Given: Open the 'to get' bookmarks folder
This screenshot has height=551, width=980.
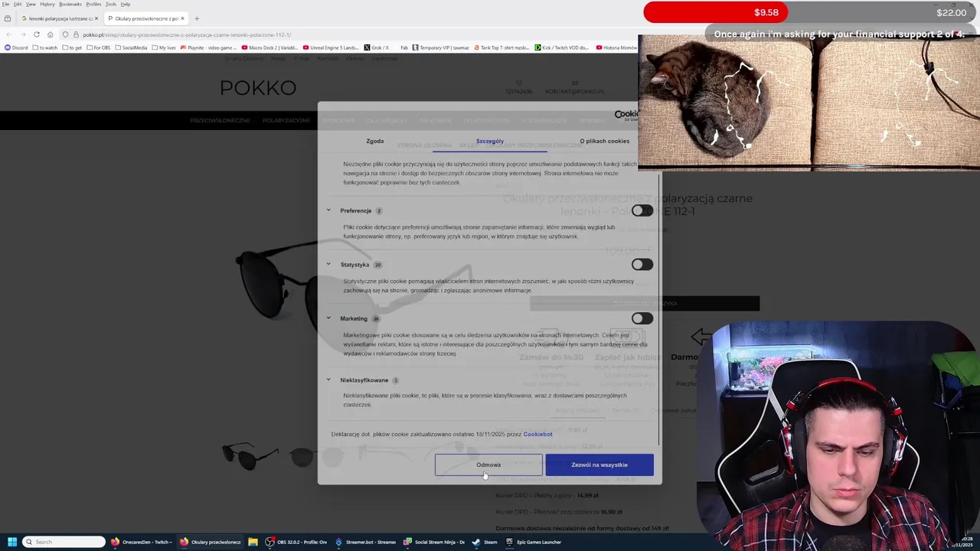Looking at the screenshot, I should [72, 47].
